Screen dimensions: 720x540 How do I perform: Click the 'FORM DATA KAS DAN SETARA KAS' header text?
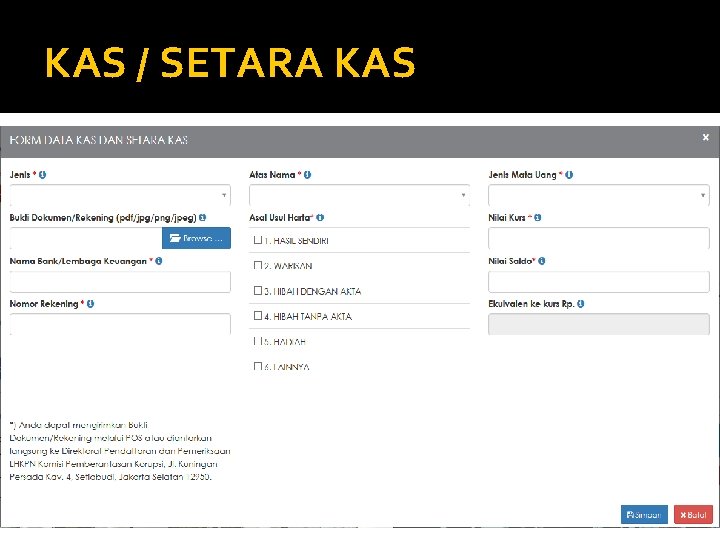click(99, 140)
